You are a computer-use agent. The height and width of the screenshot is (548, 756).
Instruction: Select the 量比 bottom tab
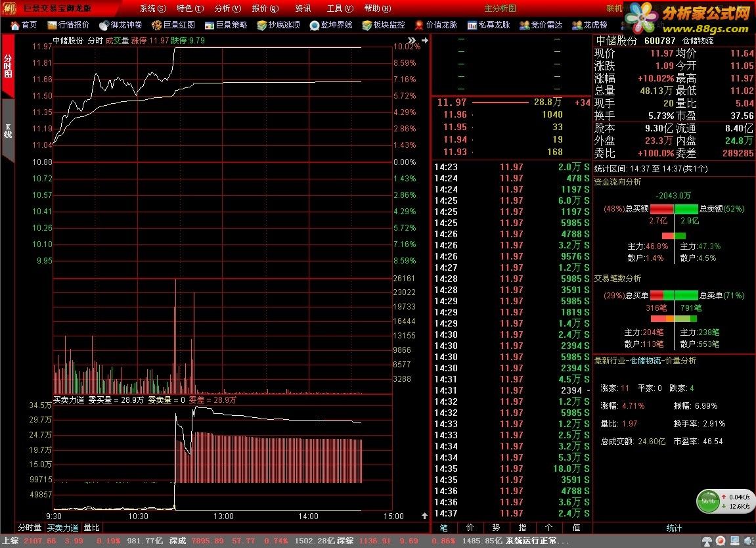(x=91, y=528)
